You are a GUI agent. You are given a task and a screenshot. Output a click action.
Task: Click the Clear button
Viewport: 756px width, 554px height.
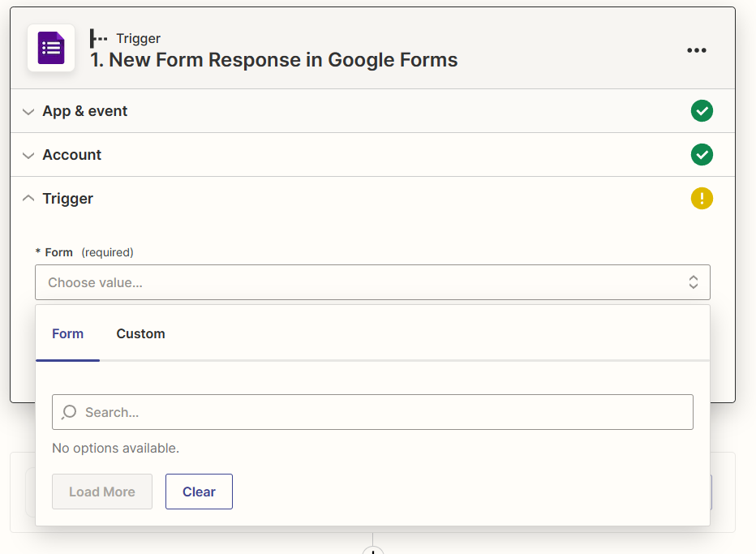(199, 492)
